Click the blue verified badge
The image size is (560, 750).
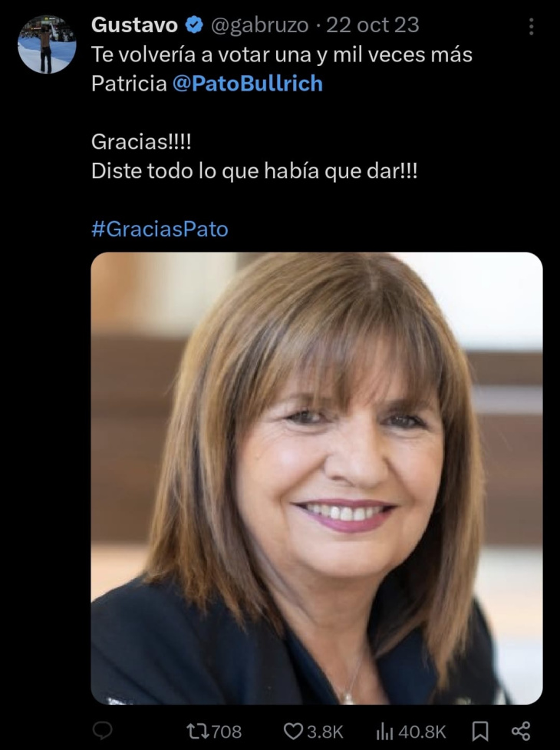pos(193,25)
